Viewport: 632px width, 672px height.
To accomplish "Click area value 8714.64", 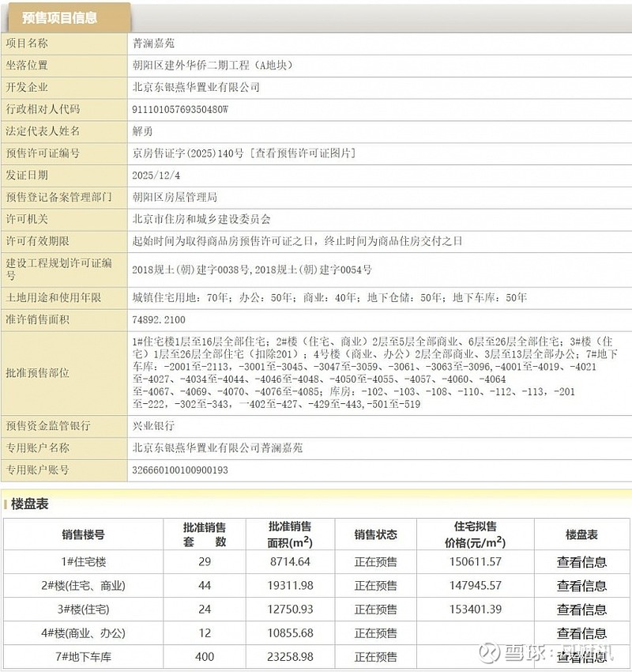I will coord(290,562).
